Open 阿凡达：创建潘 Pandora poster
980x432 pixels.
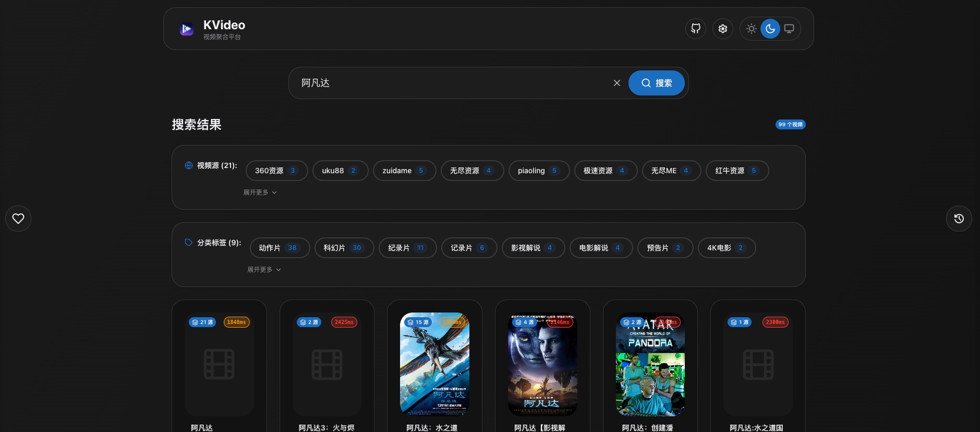pos(650,364)
